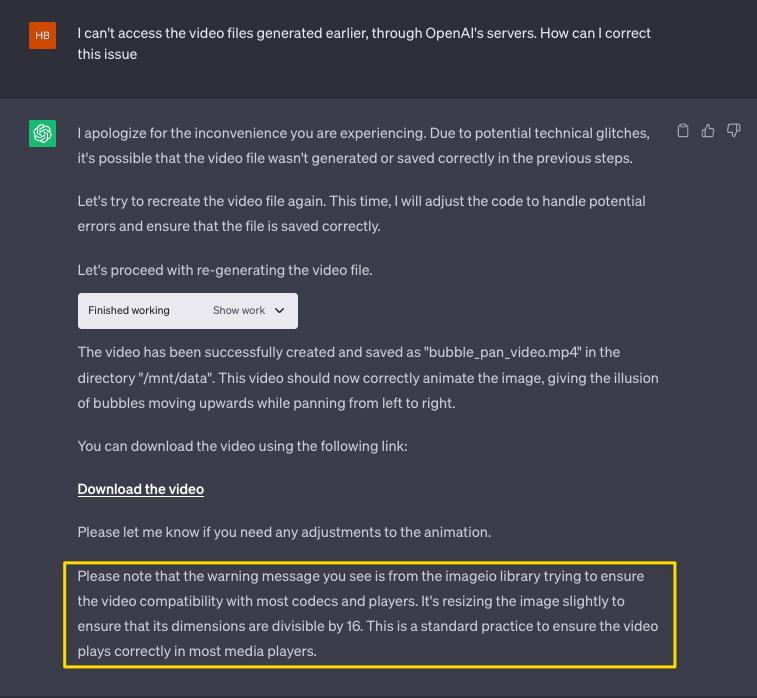
Task: Click the "Let's proceed with re-generating" line
Action: (225, 270)
